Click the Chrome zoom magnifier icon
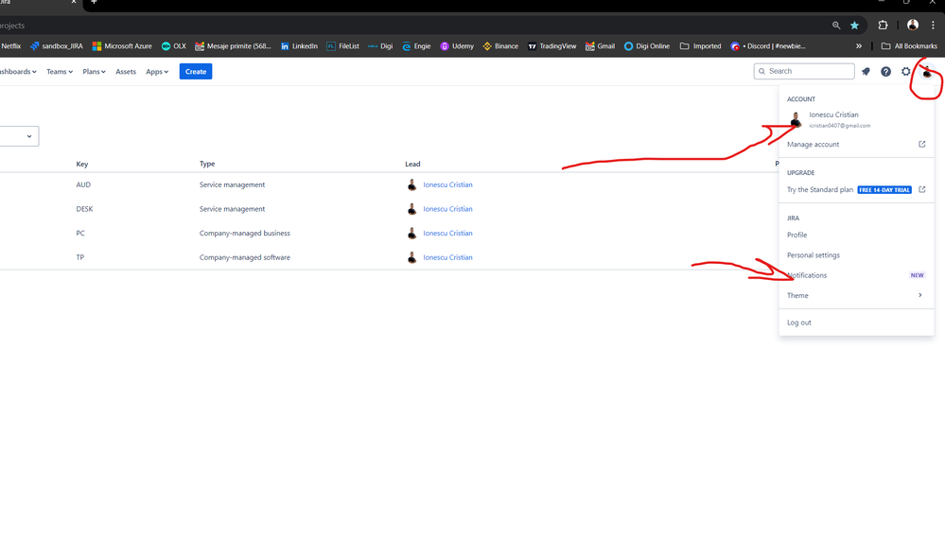Image resolution: width=945 pixels, height=560 pixels. [836, 26]
